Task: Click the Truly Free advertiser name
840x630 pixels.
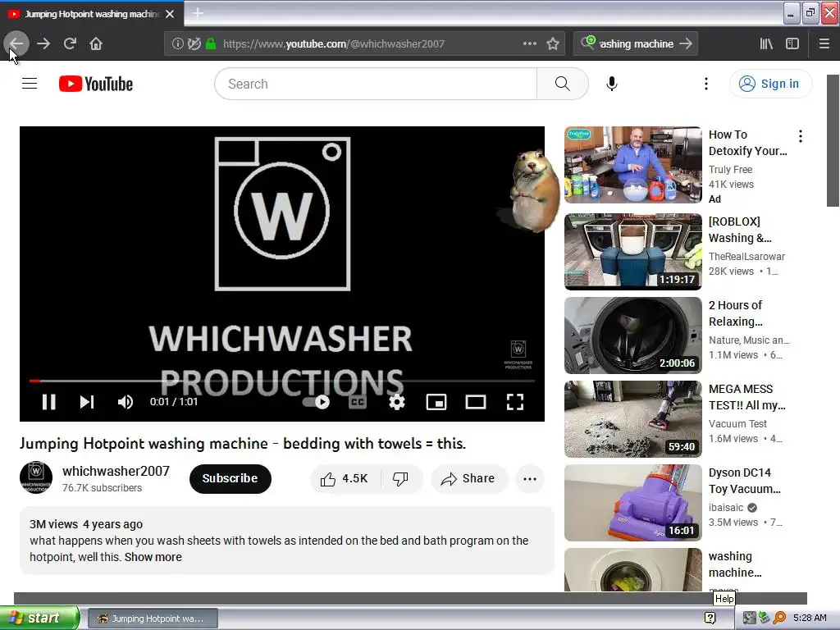Action: (x=730, y=169)
